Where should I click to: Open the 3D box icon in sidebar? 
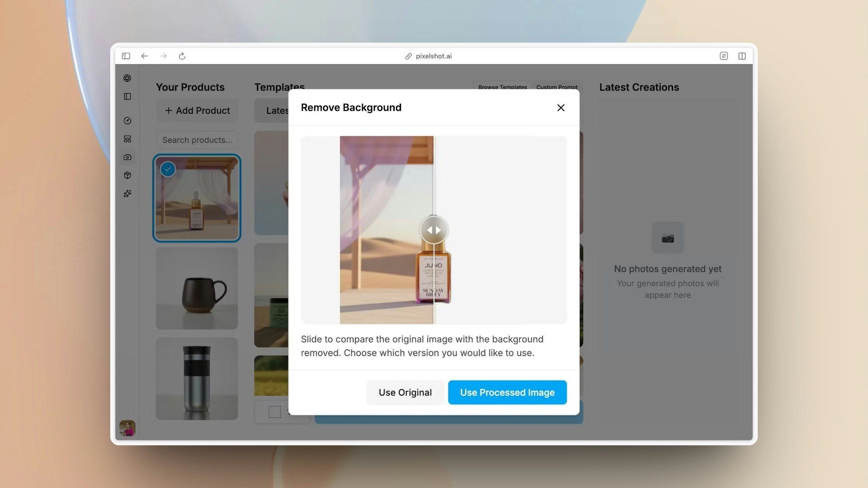click(127, 175)
